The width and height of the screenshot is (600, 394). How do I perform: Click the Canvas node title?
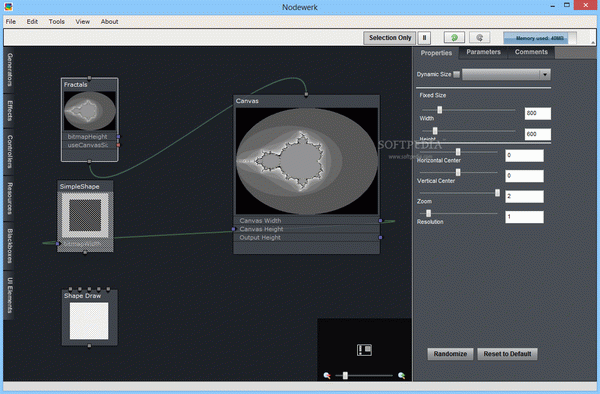tap(247, 101)
